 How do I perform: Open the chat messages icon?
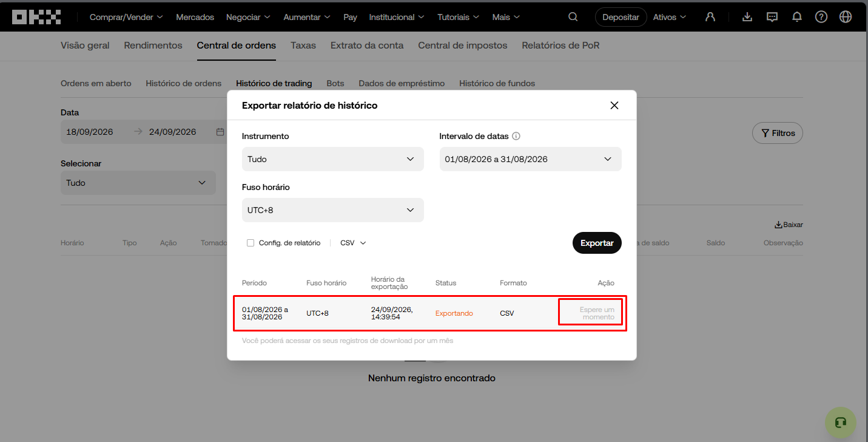click(772, 17)
